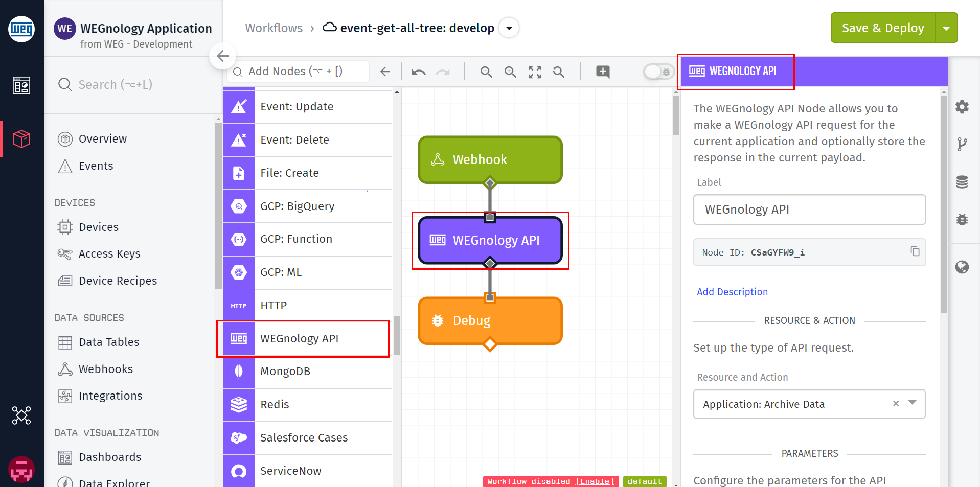Open Data Tables in sidebar
The width and height of the screenshot is (980, 487).
109,342
